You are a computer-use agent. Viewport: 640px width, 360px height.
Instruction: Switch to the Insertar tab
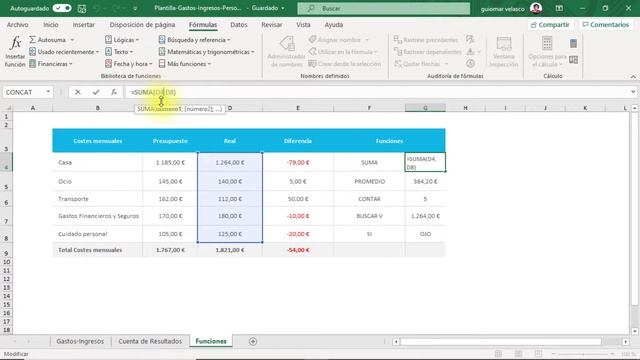point(84,25)
